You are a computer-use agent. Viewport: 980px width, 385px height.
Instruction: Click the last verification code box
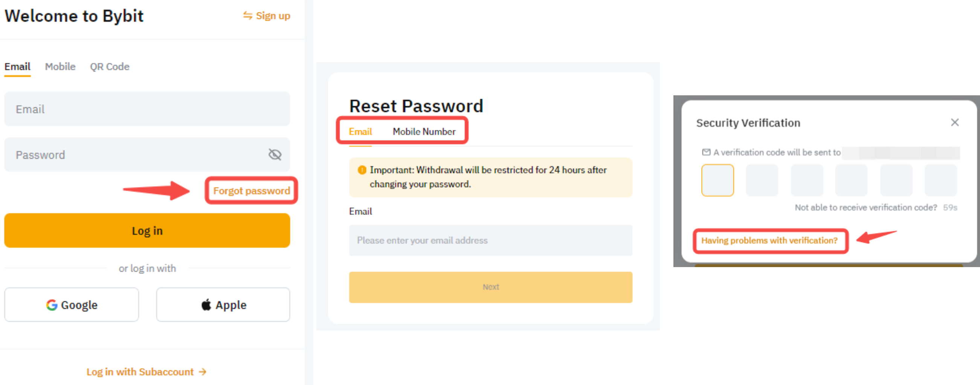[940, 180]
